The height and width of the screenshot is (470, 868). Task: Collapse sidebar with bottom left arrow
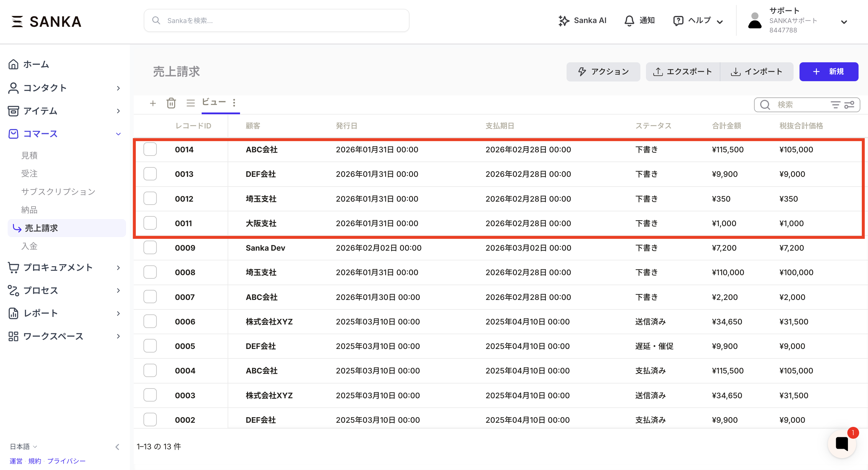click(x=117, y=447)
